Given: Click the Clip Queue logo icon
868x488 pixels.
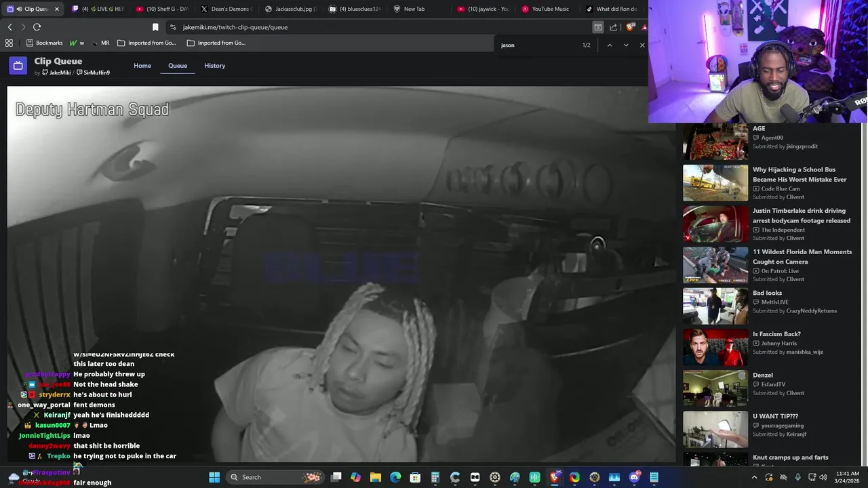Looking at the screenshot, I should 18,66.
